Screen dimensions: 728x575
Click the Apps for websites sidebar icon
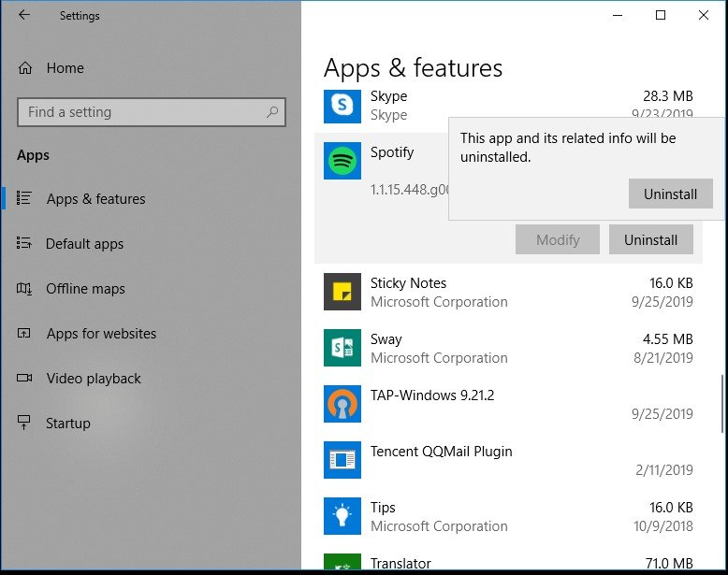(x=24, y=333)
